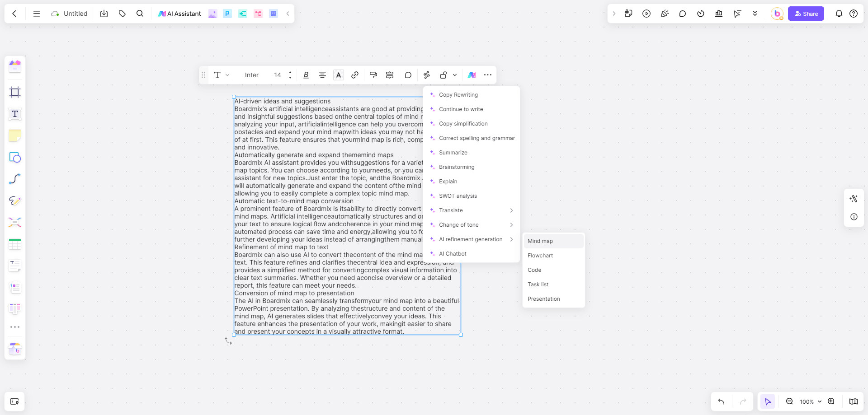
Task: Expand lock options chevron
Action: [455, 75]
